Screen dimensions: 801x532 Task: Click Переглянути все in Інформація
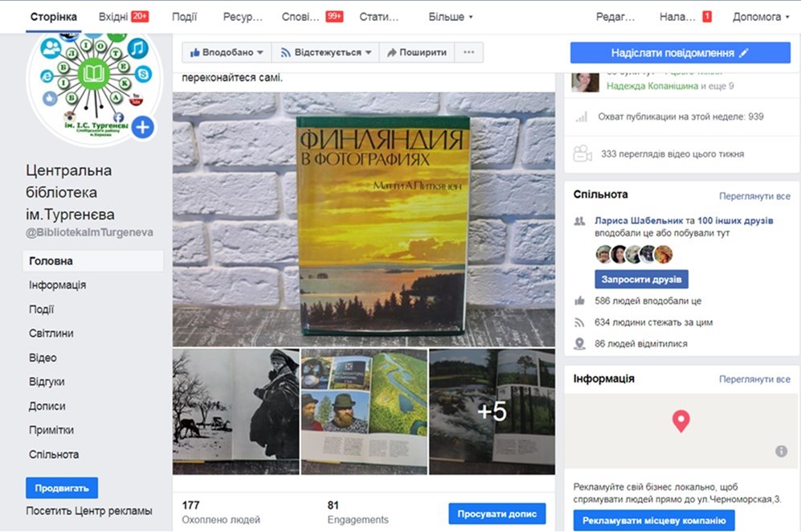pyautogui.click(x=754, y=379)
